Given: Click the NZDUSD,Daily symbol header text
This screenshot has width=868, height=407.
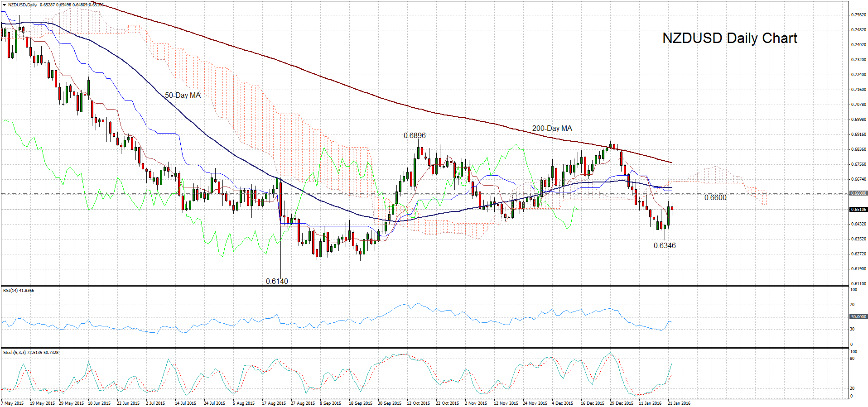Looking at the screenshot, I should pyautogui.click(x=23, y=5).
